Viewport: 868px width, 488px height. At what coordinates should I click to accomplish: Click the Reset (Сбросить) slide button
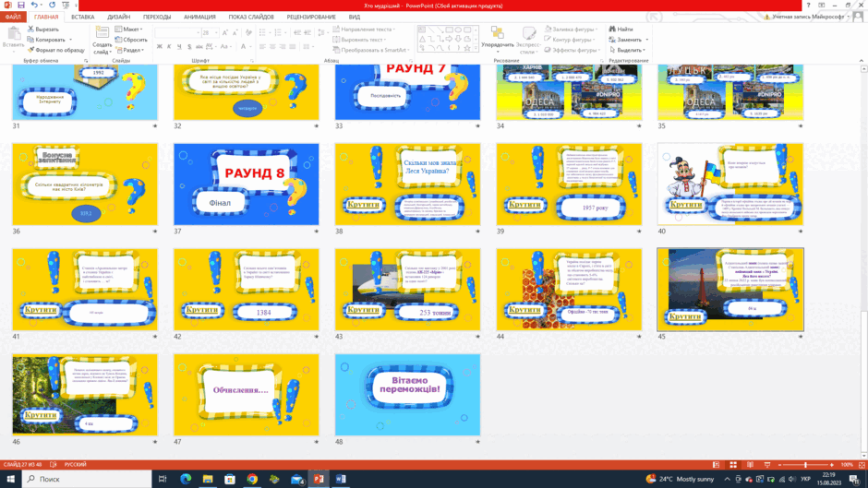coord(131,40)
